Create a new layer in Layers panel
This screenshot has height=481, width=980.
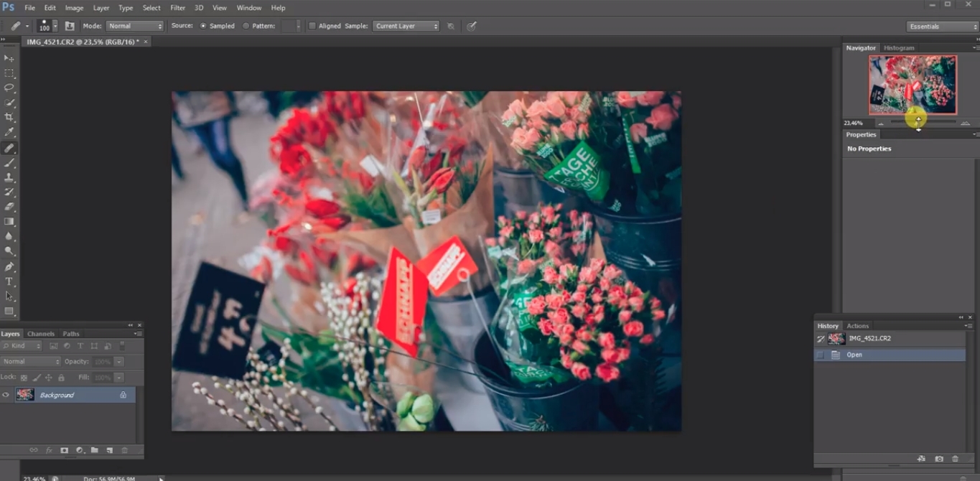(110, 450)
